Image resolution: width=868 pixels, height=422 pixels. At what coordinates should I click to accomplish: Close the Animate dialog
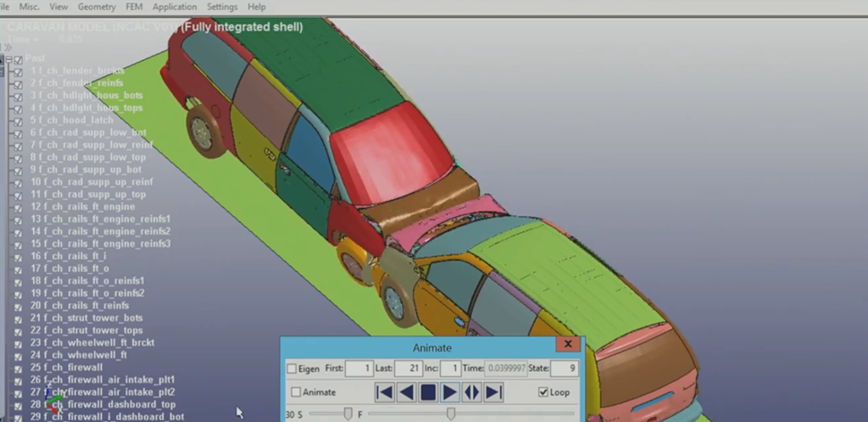[569, 345]
